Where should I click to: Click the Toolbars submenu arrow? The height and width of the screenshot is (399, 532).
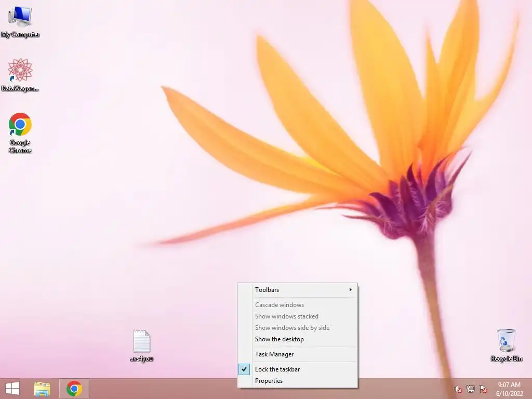(351, 290)
